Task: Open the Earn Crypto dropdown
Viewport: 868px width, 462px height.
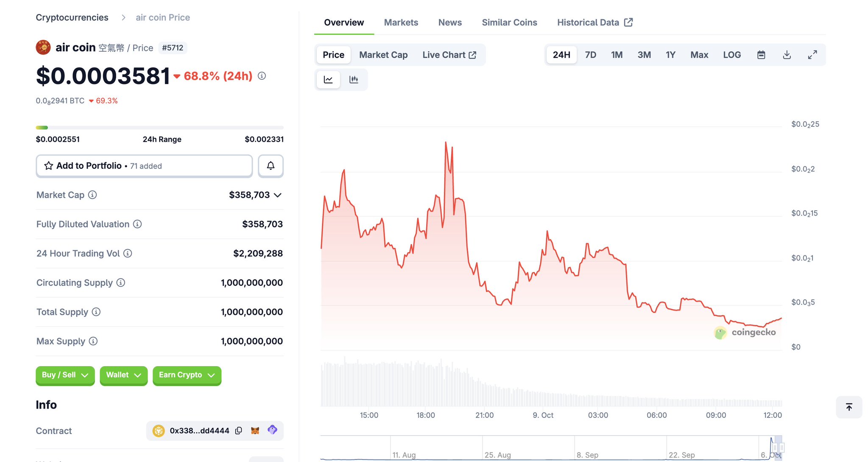Action: [187, 375]
